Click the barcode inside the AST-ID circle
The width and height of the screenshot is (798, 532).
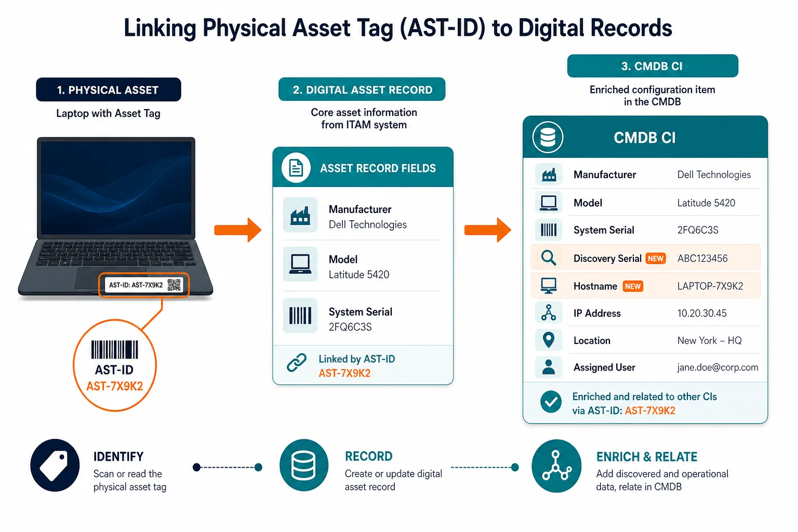tap(115, 350)
